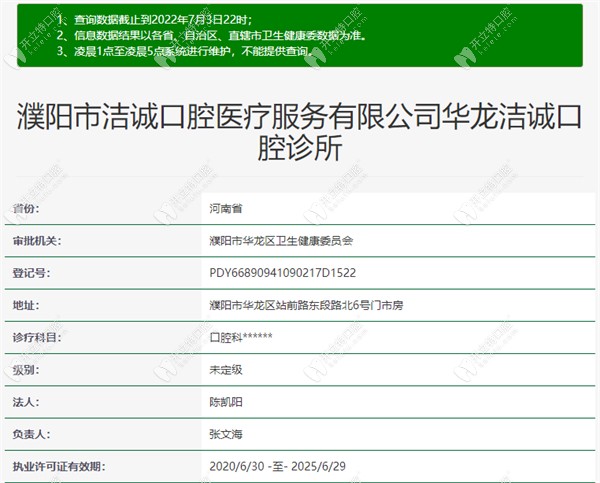600x483 pixels.
Task: Click the value 濮阳市华龙区卫生健康委员会
Action: 281,241
